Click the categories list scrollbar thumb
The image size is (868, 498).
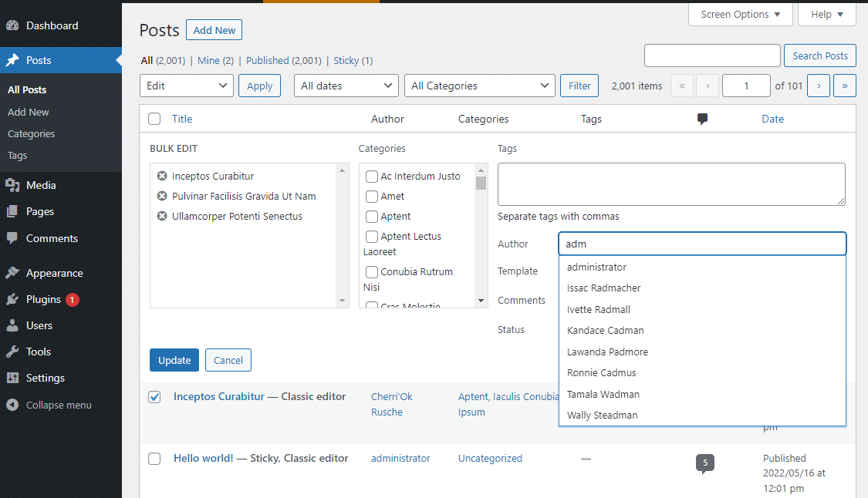tap(481, 183)
